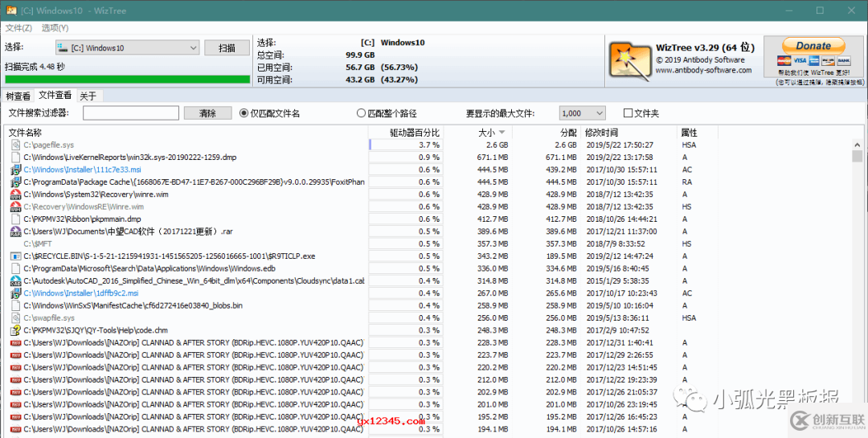The height and width of the screenshot is (438, 868).
Task: Click date 2019/5/22 17:50:27 cell
Action: [620, 145]
